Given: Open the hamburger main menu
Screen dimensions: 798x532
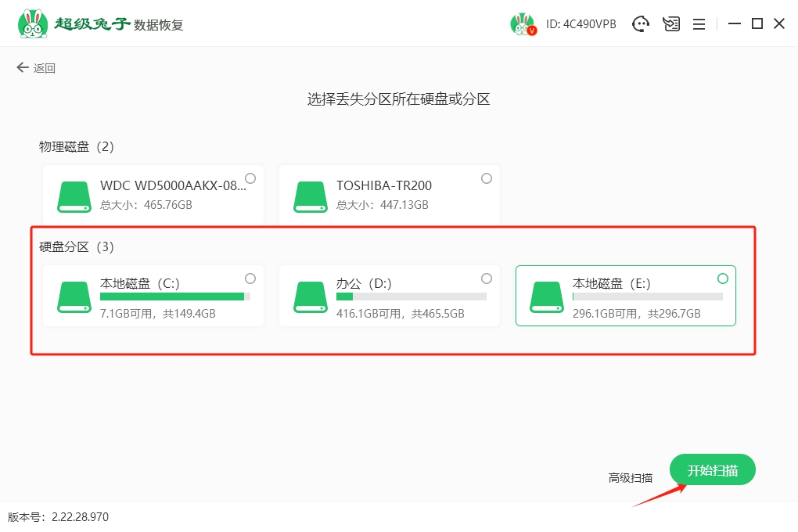Looking at the screenshot, I should coord(699,24).
